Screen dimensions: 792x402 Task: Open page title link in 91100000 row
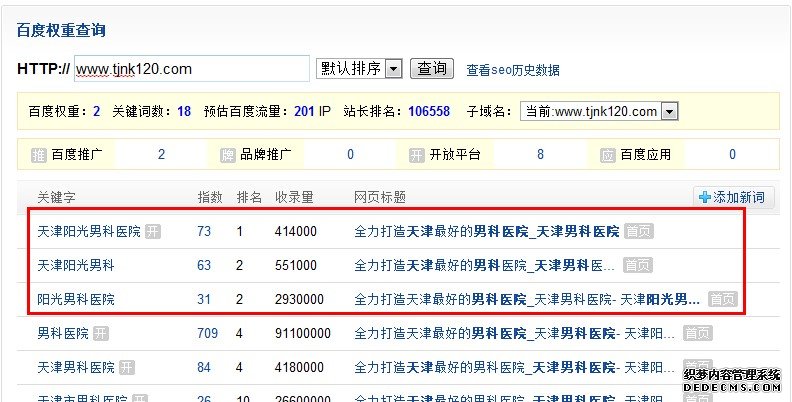[514, 333]
